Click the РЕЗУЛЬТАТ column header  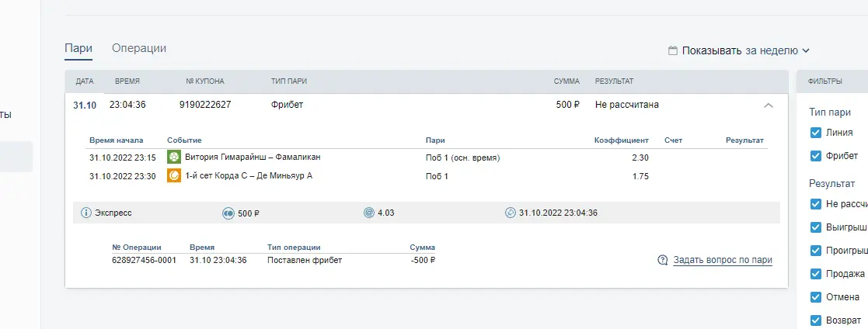pyautogui.click(x=614, y=81)
